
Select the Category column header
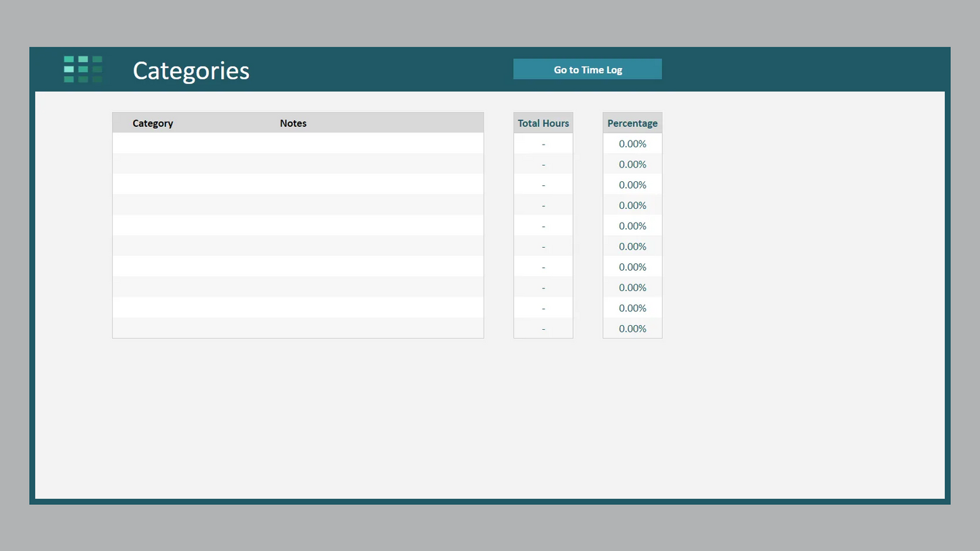coord(153,123)
